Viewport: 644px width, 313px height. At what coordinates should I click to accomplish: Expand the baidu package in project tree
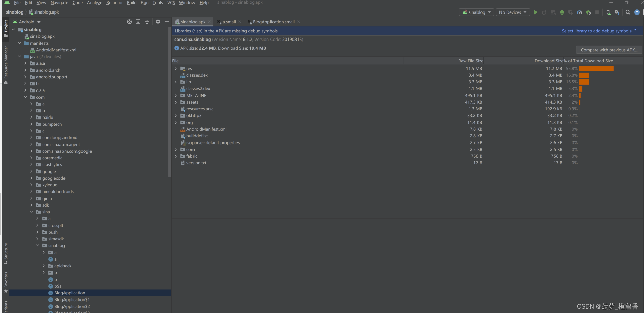click(x=31, y=118)
